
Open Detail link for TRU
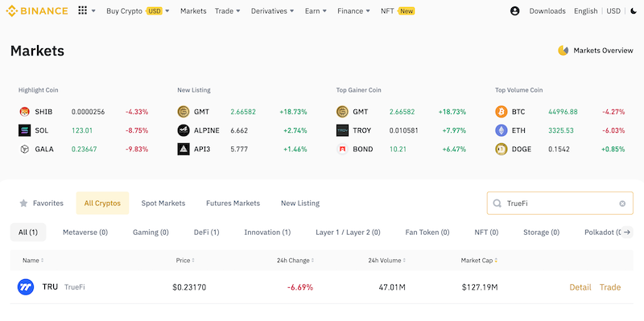click(x=580, y=287)
